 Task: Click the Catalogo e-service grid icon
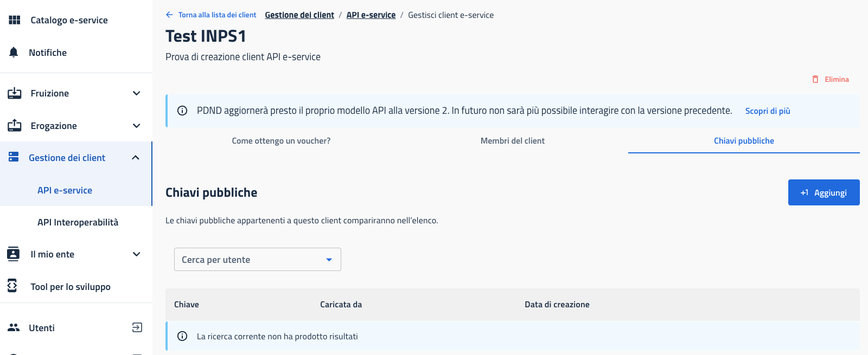15,20
